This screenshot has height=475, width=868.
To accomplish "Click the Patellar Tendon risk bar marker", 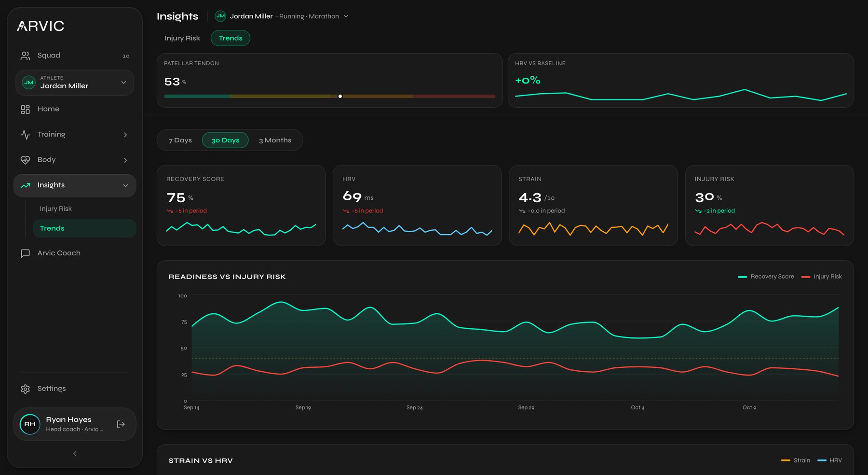I will (340, 97).
